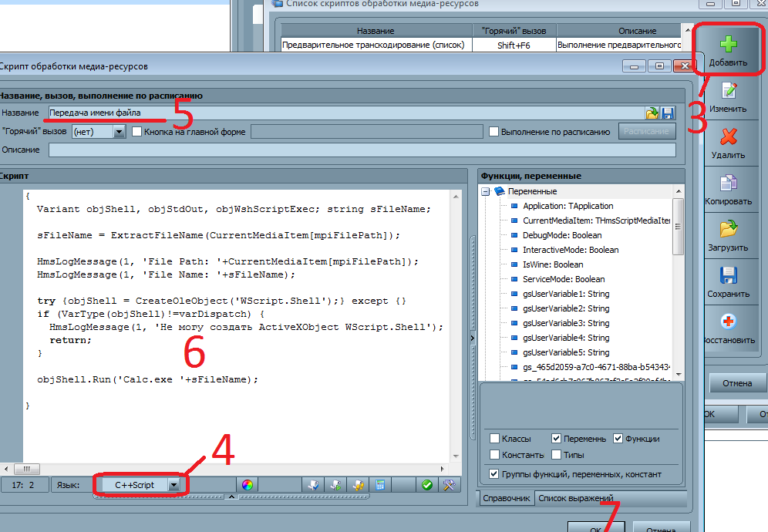
Task: Open the calculator icon in script toolbar
Action: click(379, 485)
